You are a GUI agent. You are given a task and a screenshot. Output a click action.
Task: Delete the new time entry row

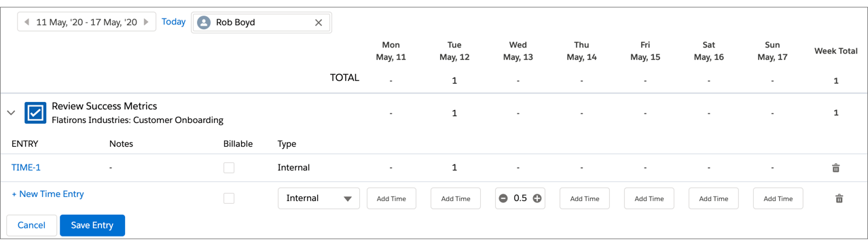pos(839,198)
